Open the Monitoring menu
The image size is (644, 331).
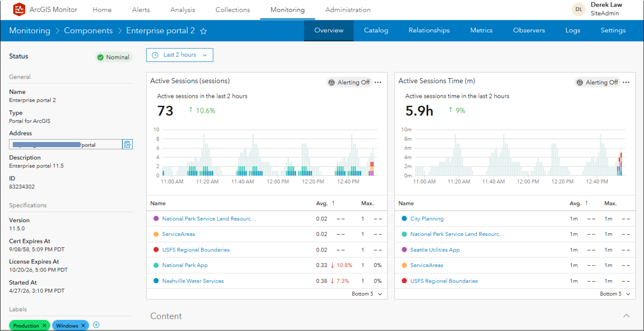[x=287, y=10]
